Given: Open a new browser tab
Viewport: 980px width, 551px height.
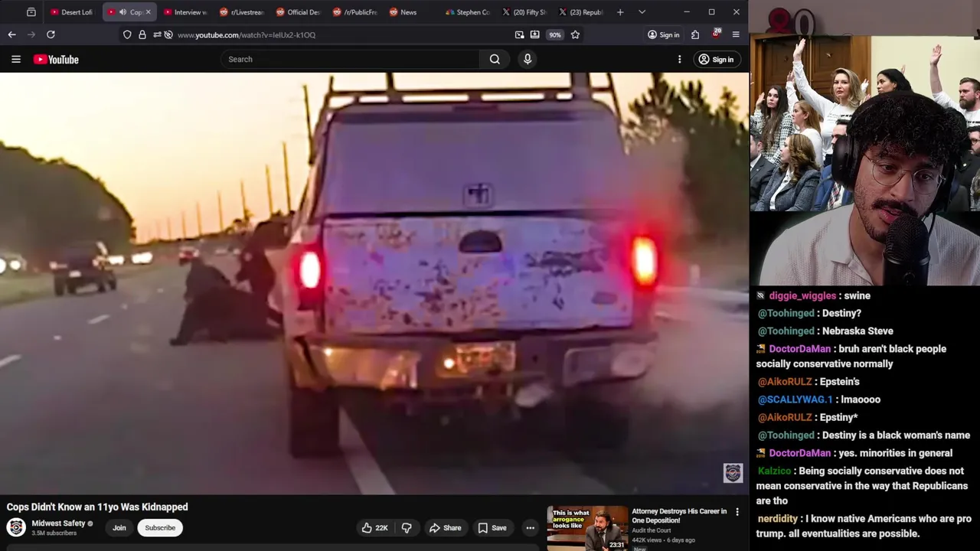Looking at the screenshot, I should point(620,12).
